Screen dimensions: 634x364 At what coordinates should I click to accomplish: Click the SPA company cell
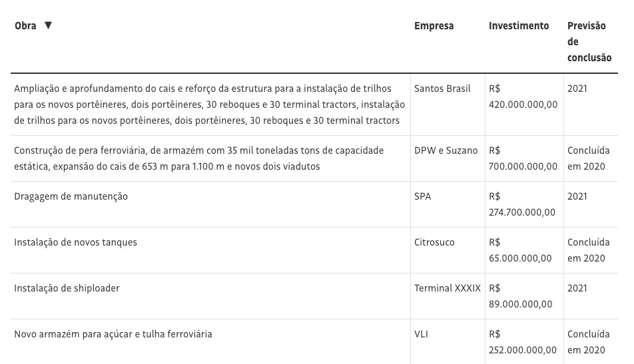click(422, 196)
